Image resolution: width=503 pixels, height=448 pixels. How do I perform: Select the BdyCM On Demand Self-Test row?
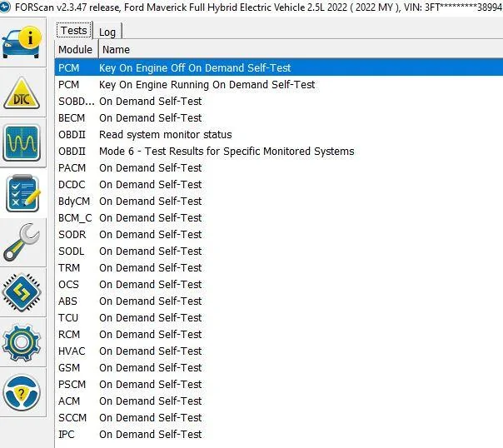click(279, 202)
